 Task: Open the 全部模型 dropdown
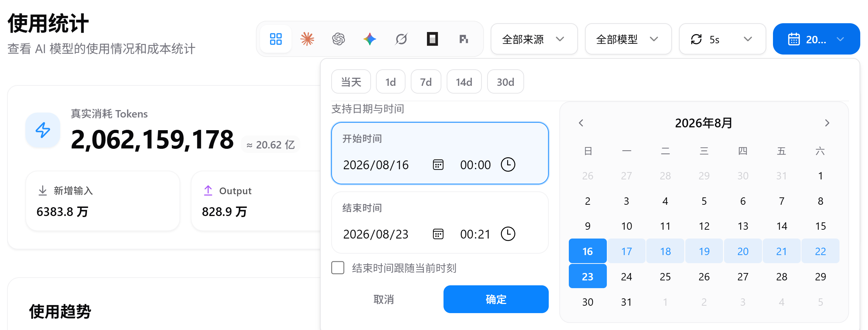[628, 39]
